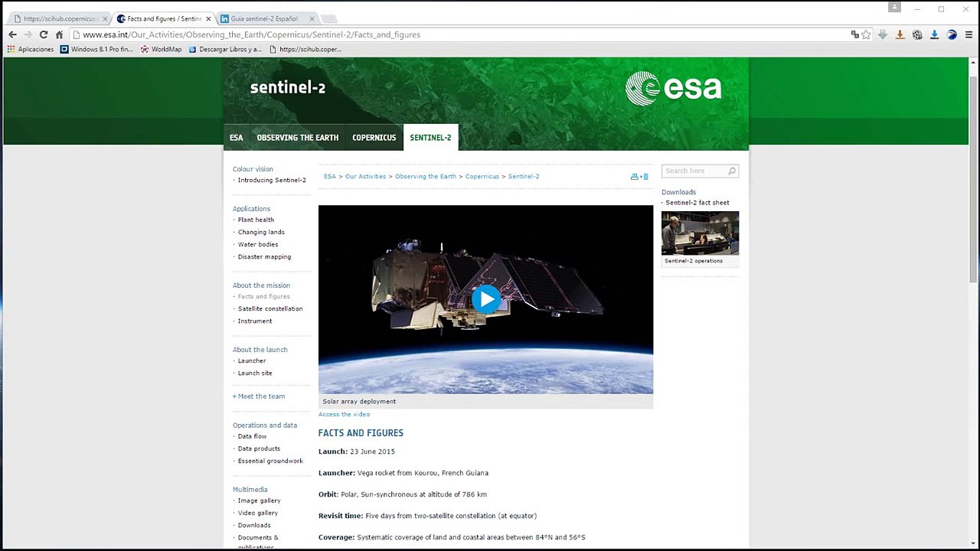
Task: Bookmark this page with the star icon
Action: 866,34
